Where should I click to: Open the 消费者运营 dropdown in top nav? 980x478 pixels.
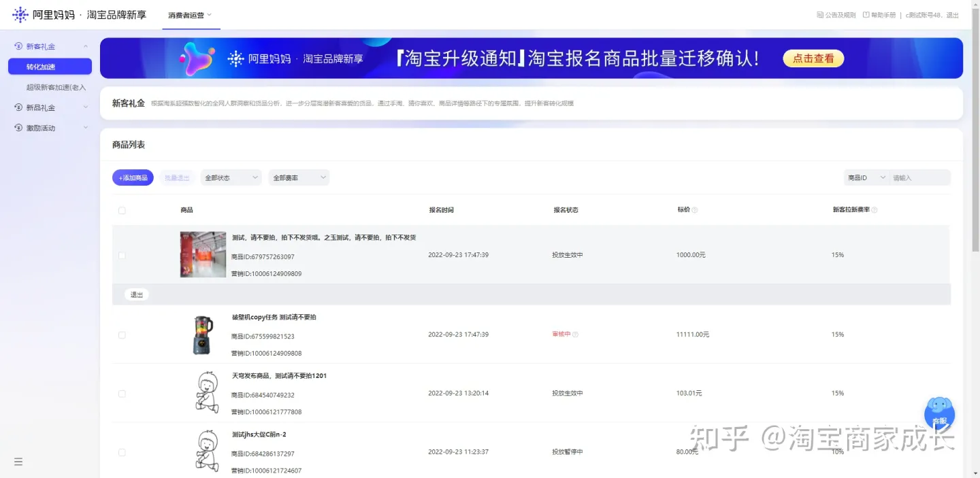pyautogui.click(x=190, y=15)
